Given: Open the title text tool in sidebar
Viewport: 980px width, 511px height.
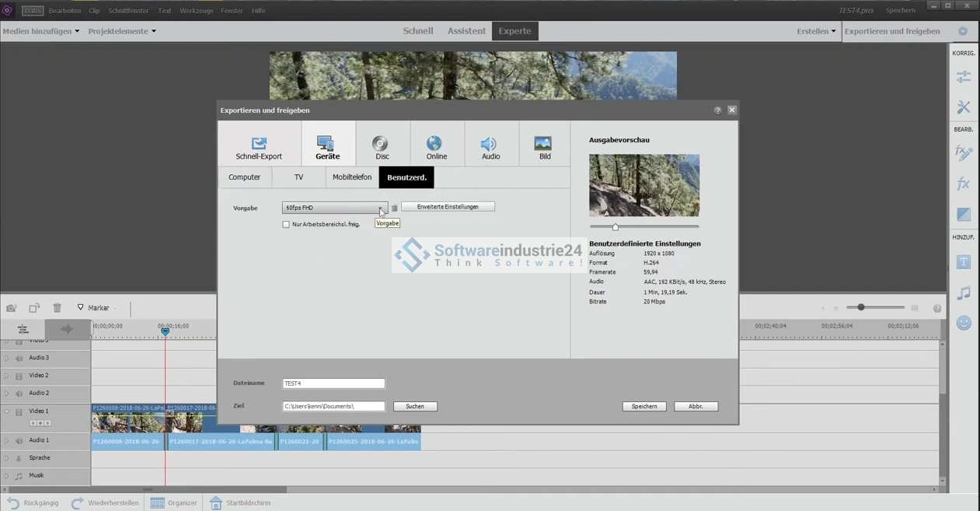Looking at the screenshot, I should coord(964,262).
